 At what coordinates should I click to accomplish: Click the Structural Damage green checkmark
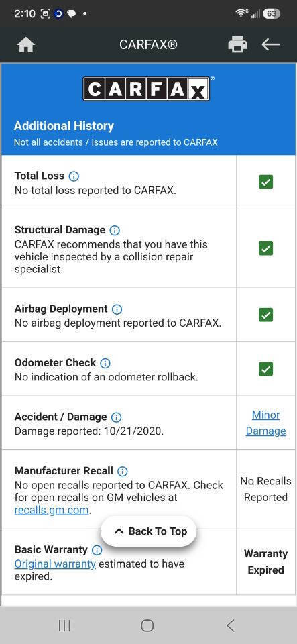tap(265, 248)
